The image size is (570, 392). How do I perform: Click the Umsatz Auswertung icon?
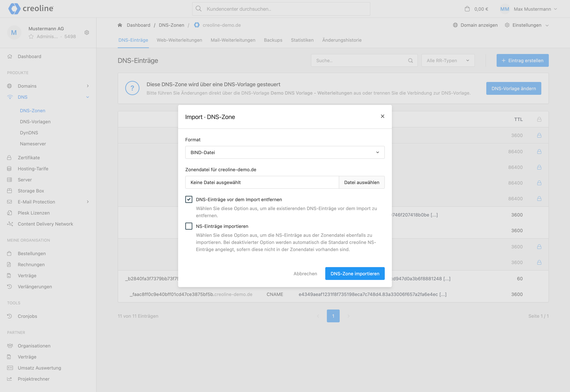[10, 368]
